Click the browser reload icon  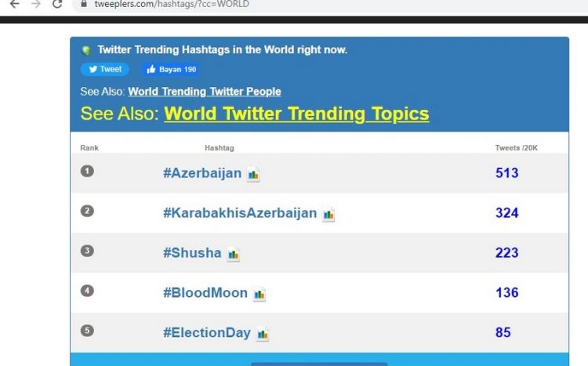tap(57, 4)
